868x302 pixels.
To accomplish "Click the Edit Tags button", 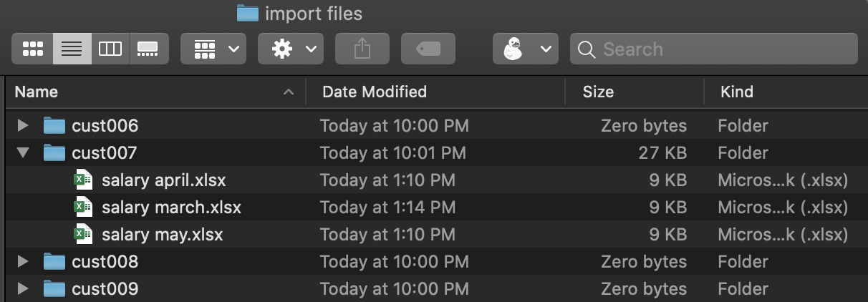I will point(428,49).
